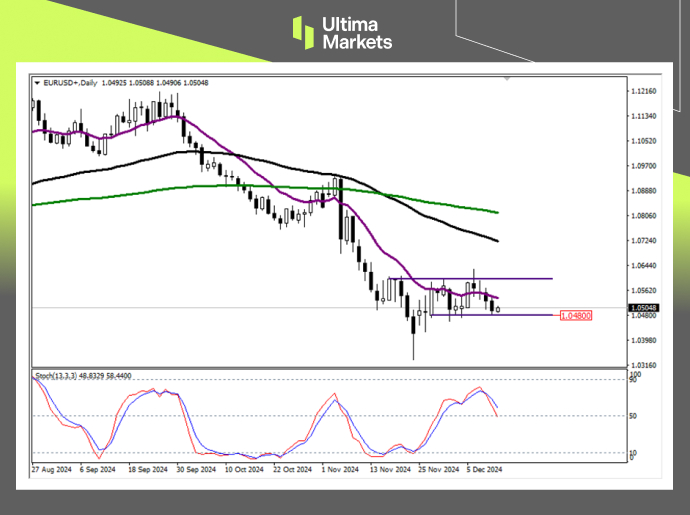Click the Ultima Markets brand name text

point(357,32)
